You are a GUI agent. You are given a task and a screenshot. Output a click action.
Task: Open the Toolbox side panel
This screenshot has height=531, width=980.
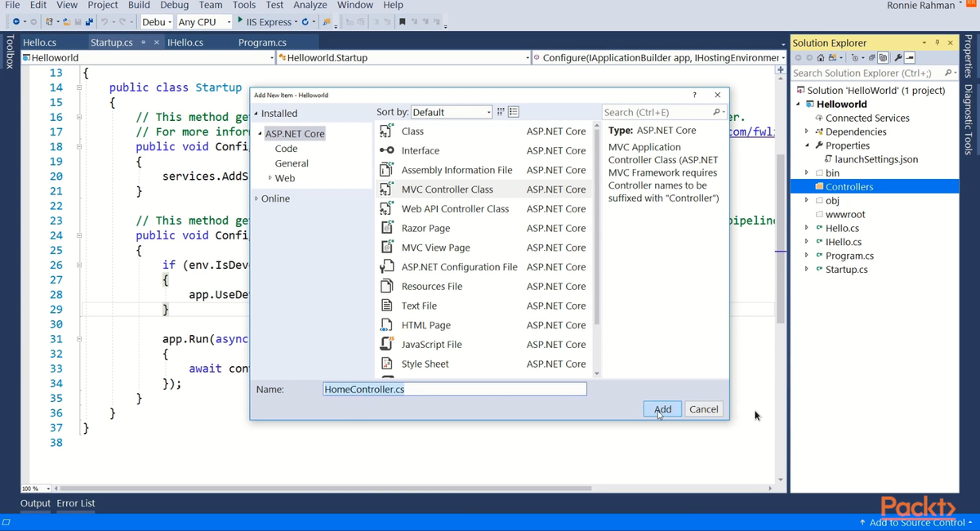pyautogui.click(x=9, y=51)
